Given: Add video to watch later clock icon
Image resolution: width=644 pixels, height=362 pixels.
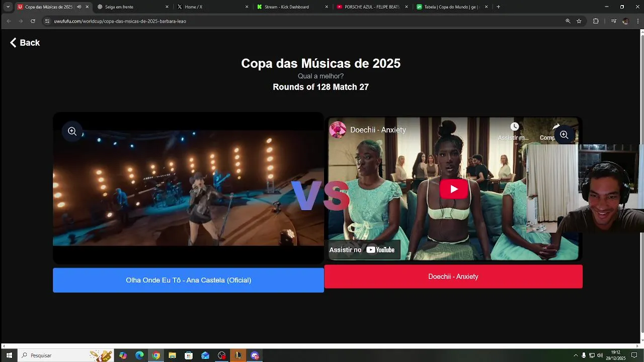Looking at the screenshot, I should (514, 127).
